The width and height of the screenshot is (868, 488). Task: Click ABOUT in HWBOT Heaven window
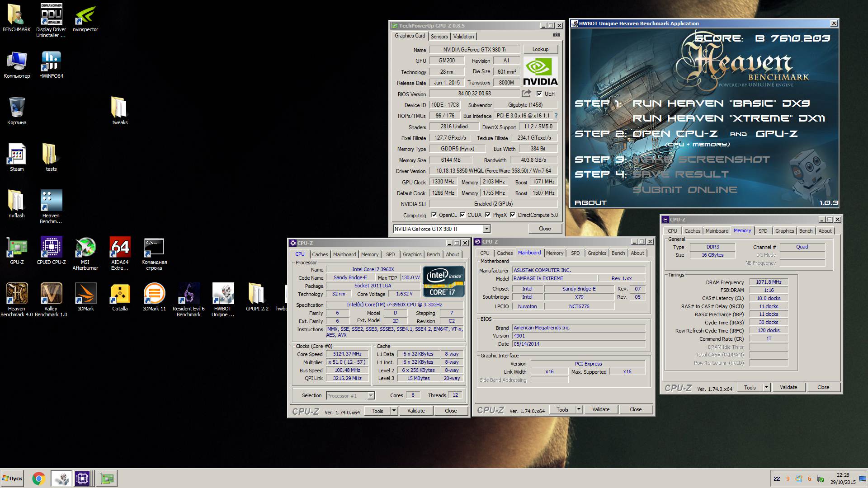coord(590,203)
